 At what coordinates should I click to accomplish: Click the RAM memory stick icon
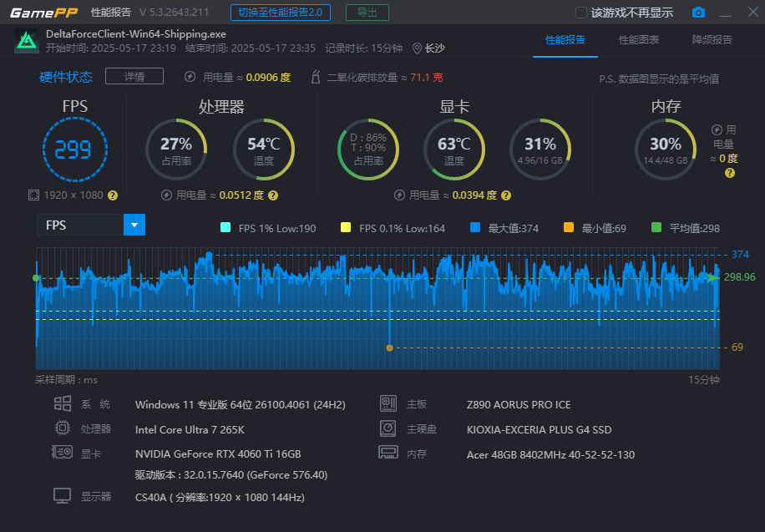[388, 452]
